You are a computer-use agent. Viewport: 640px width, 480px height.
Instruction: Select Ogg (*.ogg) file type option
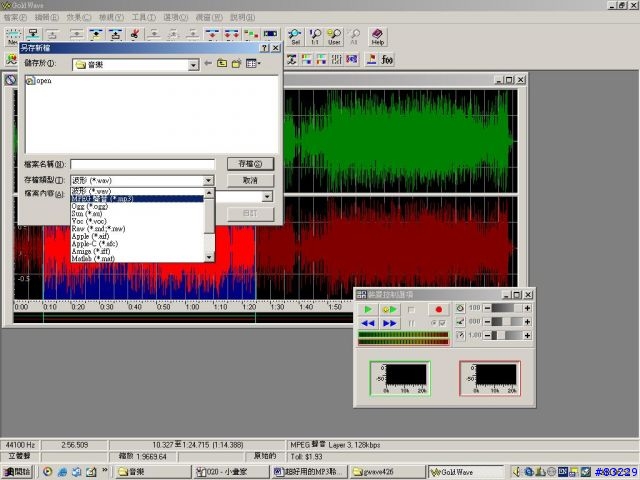[x=137, y=207]
